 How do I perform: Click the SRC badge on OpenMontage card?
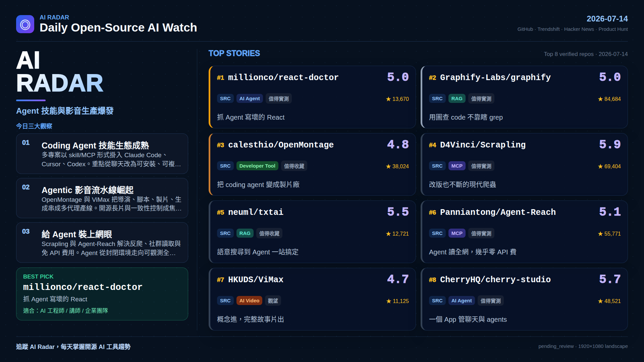click(225, 166)
